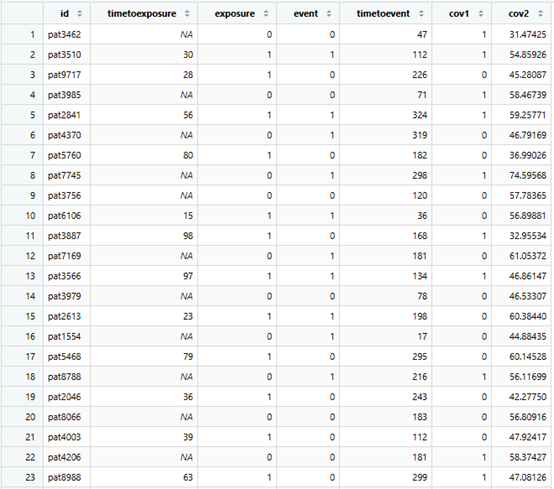Click the cov2 header label
This screenshot has width=554, height=489.
click(519, 14)
